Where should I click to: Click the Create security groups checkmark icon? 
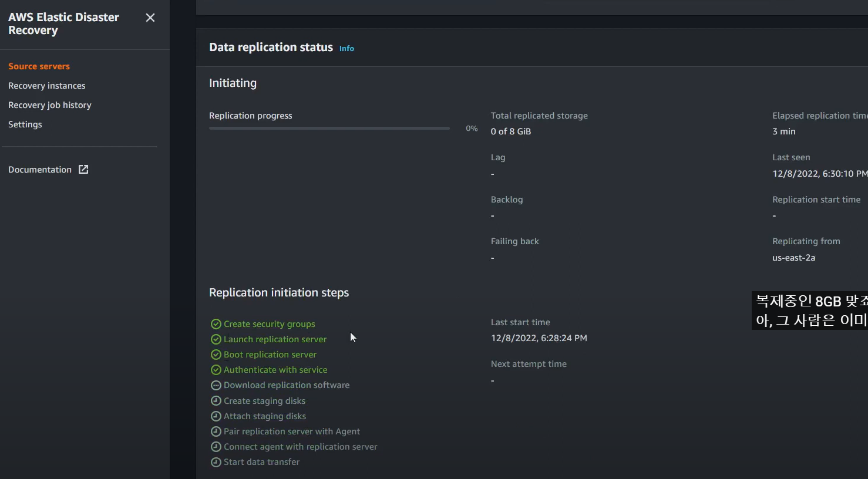(x=216, y=324)
